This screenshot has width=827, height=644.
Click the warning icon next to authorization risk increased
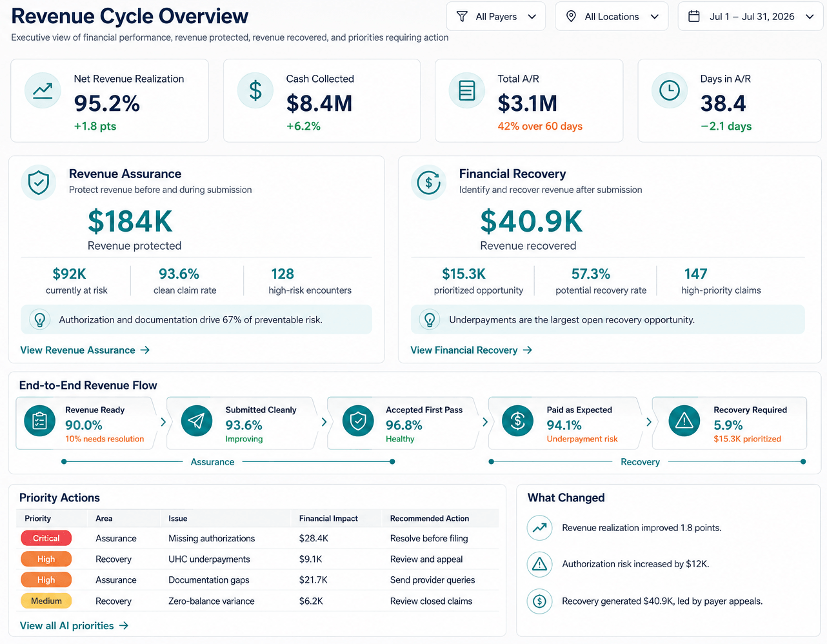pyautogui.click(x=540, y=565)
